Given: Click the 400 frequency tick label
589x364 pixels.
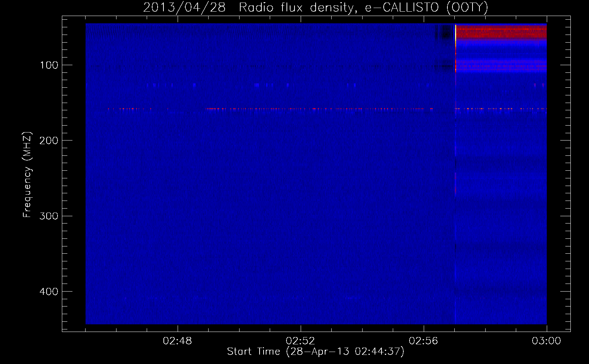Looking at the screenshot, I should coord(49,292).
